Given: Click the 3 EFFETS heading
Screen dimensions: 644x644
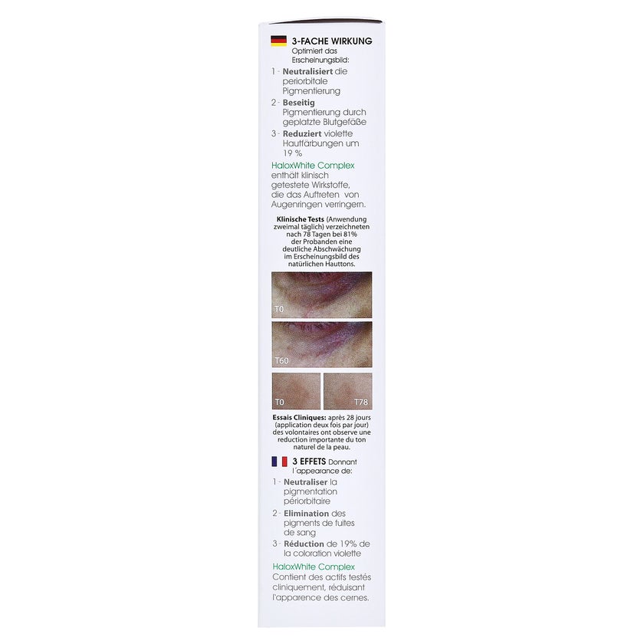Looking at the screenshot, I should click(x=309, y=462).
